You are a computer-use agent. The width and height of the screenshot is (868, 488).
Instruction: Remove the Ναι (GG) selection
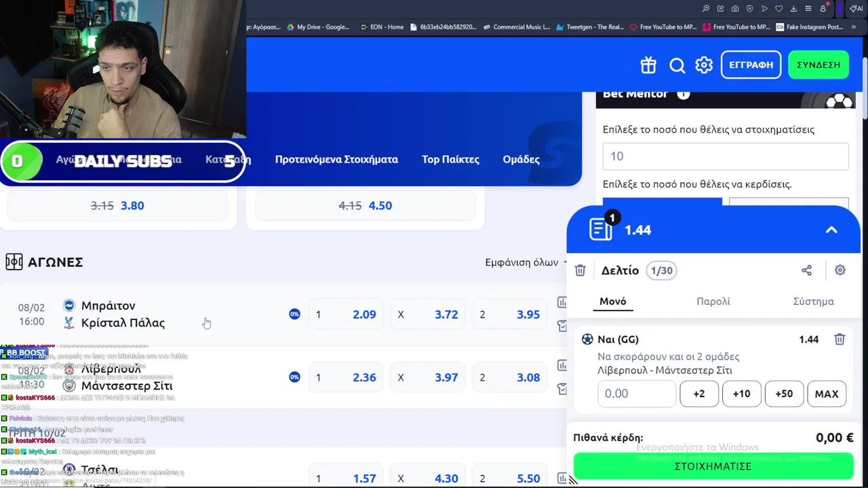point(840,339)
